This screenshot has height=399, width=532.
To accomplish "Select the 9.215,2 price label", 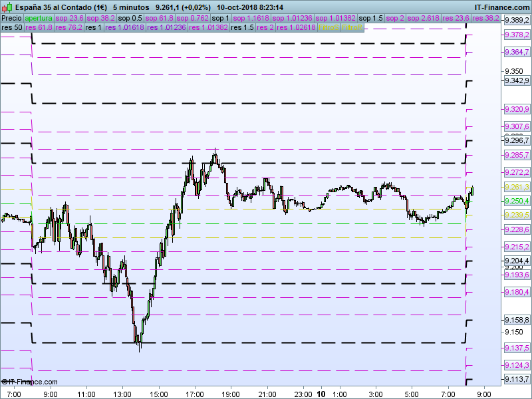I will coord(517,247).
